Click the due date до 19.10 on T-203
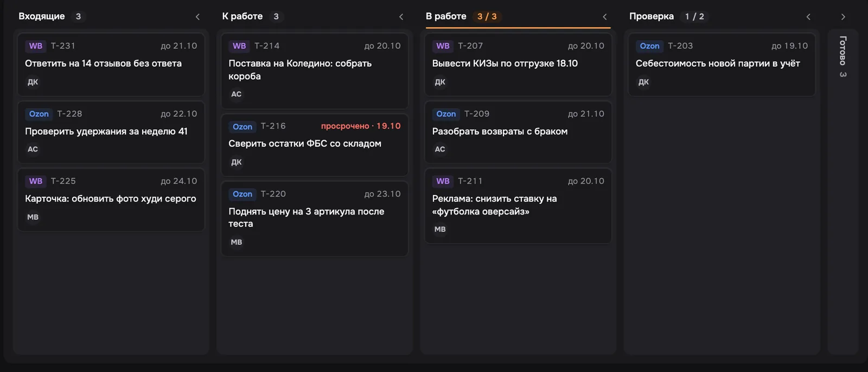This screenshot has height=372, width=868. point(790,46)
